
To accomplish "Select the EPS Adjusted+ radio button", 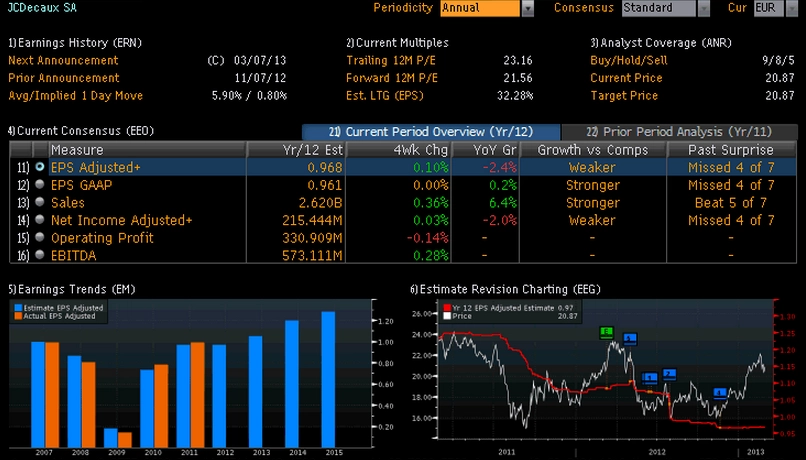I will coord(40,167).
